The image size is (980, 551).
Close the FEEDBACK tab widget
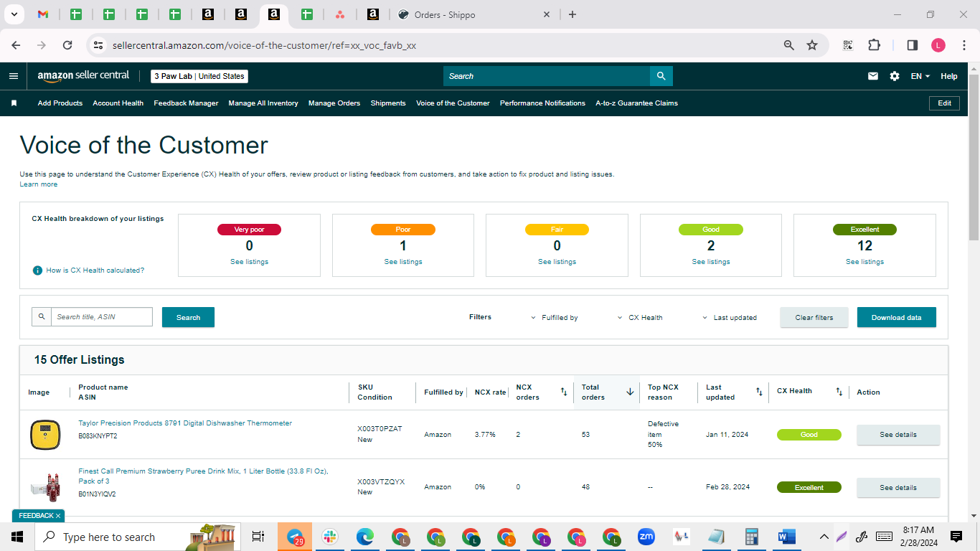pyautogui.click(x=58, y=516)
